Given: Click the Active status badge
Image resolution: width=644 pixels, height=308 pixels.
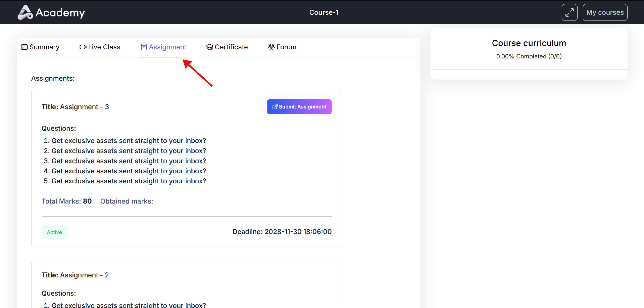Looking at the screenshot, I should coord(54,232).
